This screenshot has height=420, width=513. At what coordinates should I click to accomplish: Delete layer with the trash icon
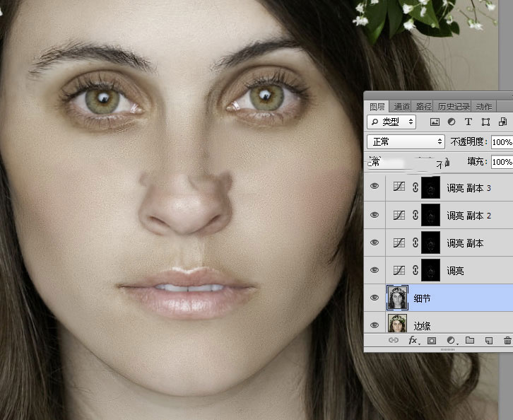pos(507,341)
